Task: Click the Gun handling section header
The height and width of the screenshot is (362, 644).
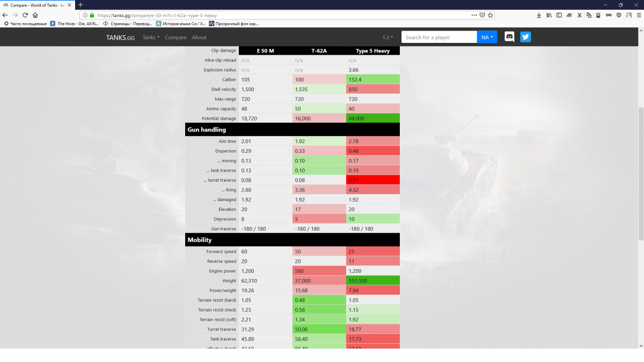Action: pos(292,129)
